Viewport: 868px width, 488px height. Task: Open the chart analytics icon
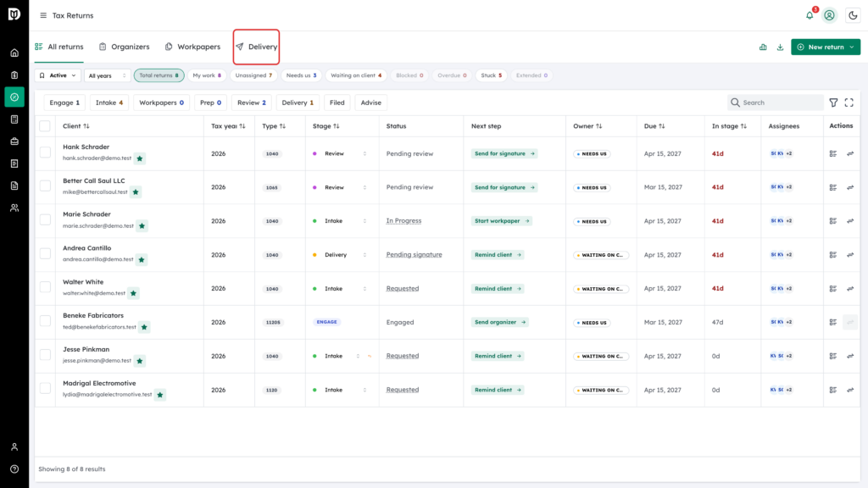[x=763, y=47]
